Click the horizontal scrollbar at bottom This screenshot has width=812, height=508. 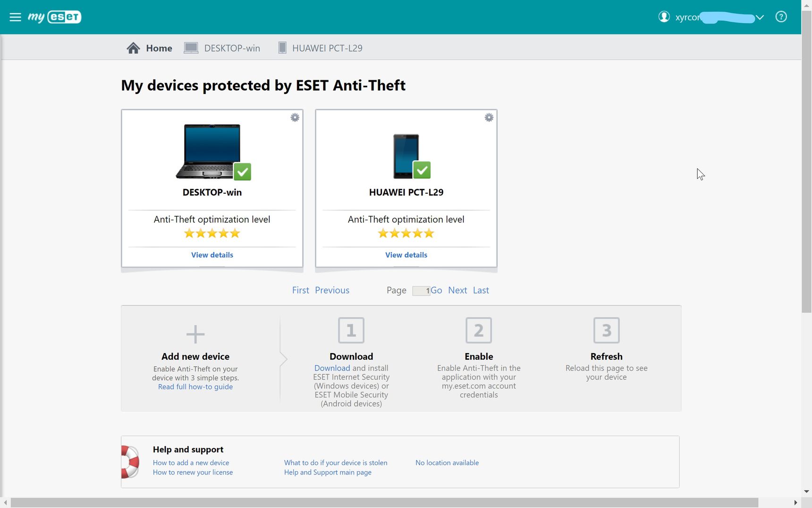point(384,502)
